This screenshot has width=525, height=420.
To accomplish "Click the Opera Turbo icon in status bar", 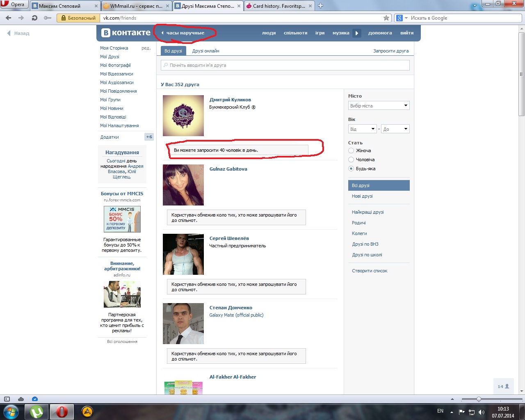I will point(35,399).
